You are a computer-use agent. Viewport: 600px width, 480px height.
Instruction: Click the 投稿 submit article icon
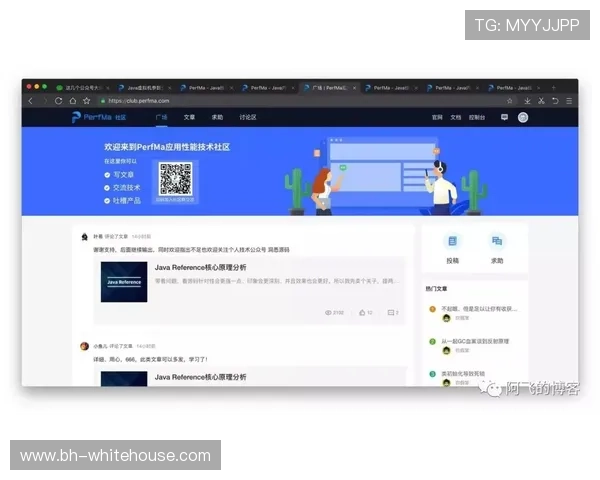(x=452, y=241)
